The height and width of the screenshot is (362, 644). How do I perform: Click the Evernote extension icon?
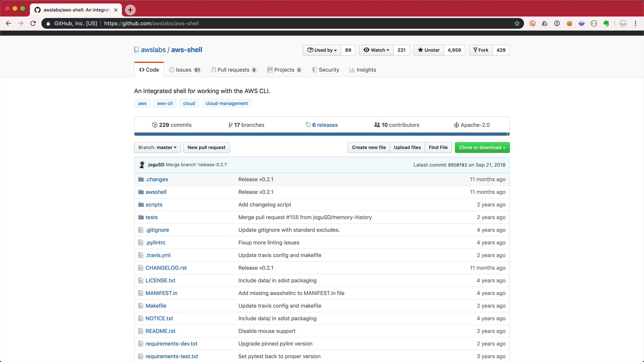[x=606, y=23]
